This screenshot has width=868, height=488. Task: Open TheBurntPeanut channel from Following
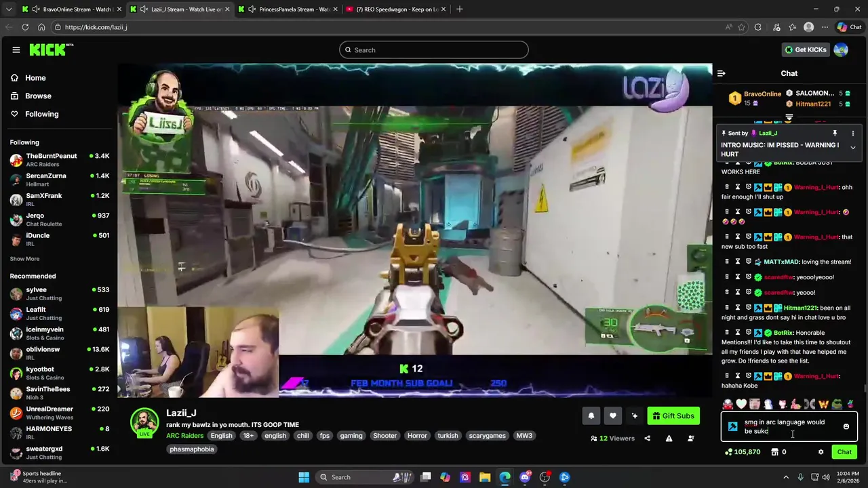pyautogui.click(x=59, y=160)
